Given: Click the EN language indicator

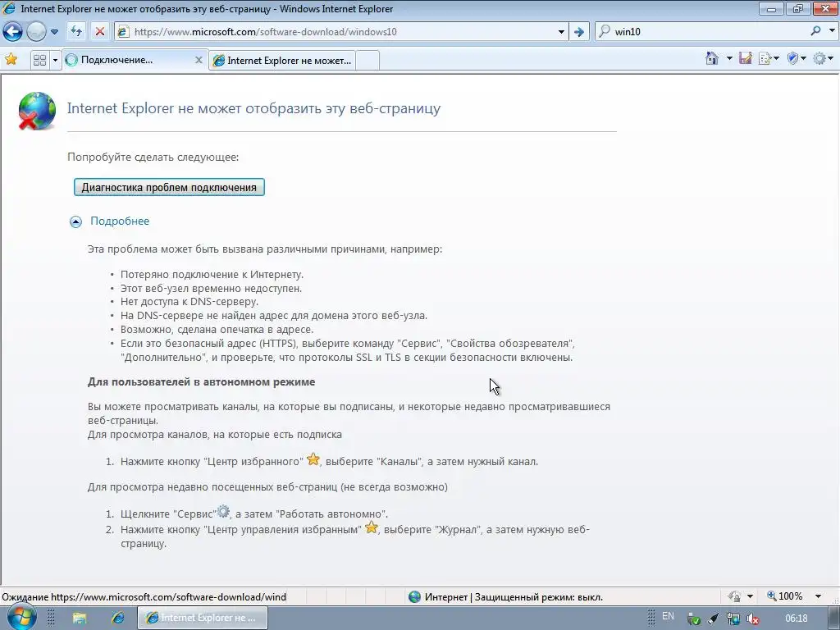Looking at the screenshot, I should click(x=668, y=616).
